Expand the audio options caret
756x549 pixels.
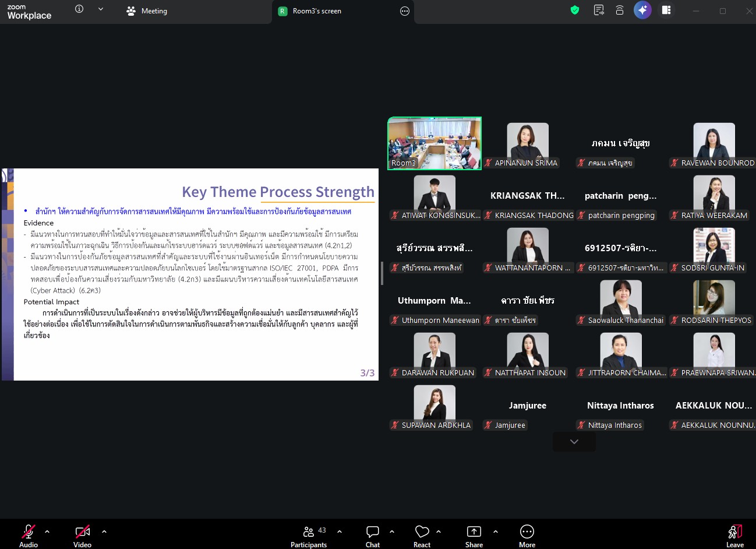coord(47,532)
